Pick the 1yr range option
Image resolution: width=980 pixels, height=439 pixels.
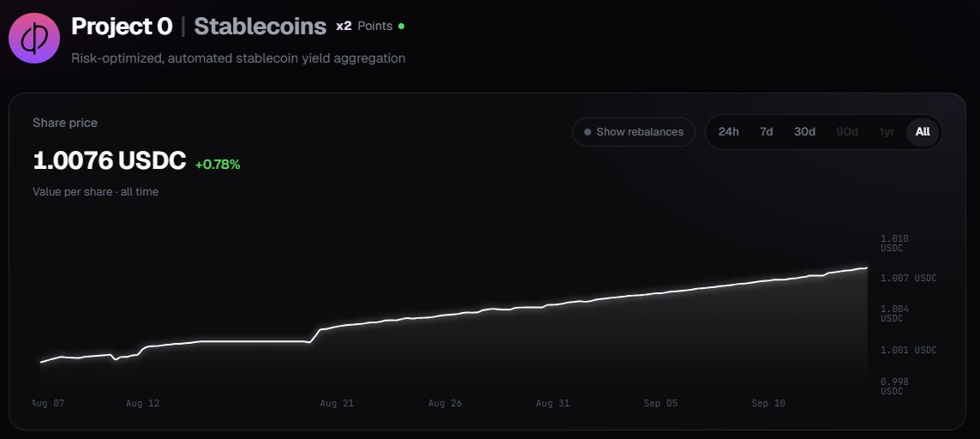tap(887, 132)
